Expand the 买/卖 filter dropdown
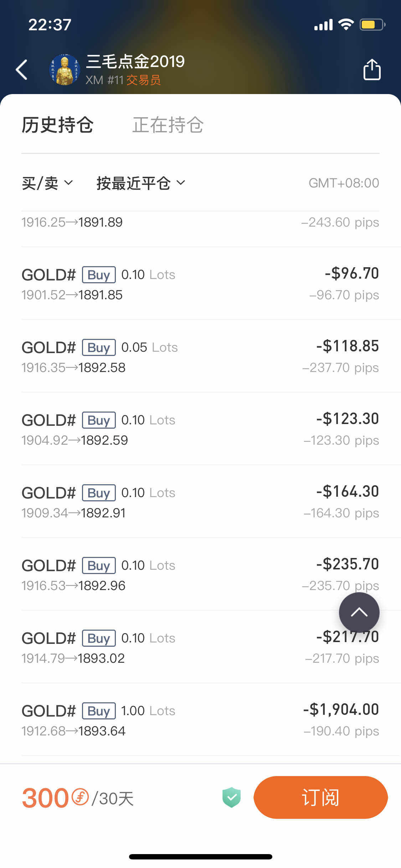The image size is (401, 868). click(x=47, y=183)
